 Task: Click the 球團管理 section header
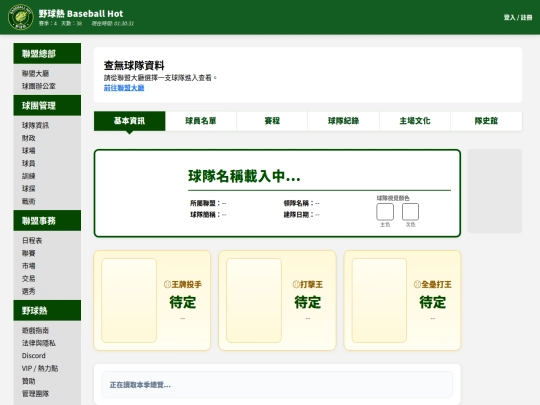(x=47, y=105)
